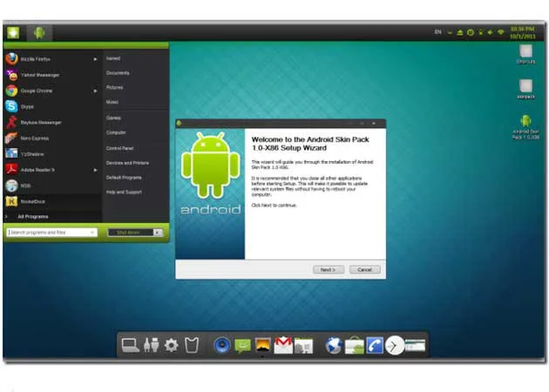Open Pictures from the Start menu
Screen dimensions: 549x392
tap(114, 87)
